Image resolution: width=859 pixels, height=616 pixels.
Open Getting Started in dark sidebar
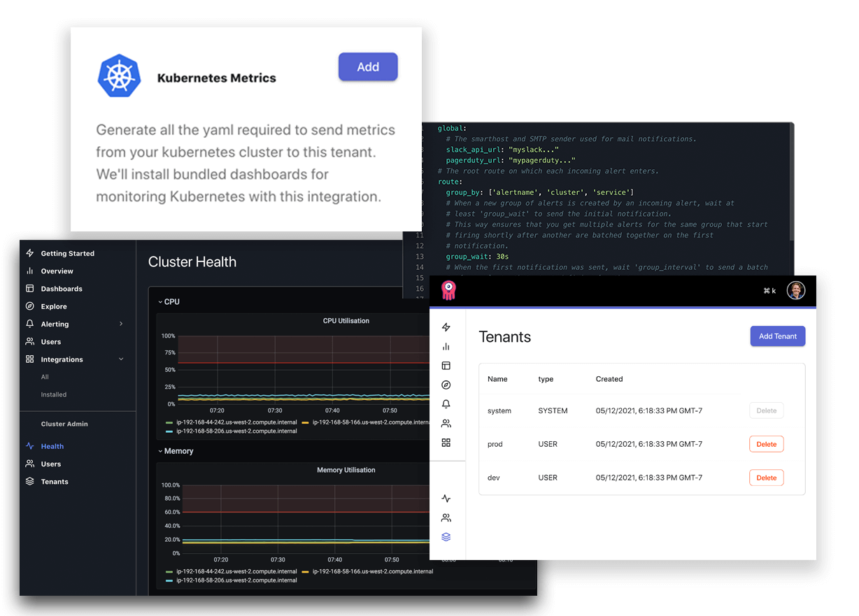pyautogui.click(x=67, y=253)
